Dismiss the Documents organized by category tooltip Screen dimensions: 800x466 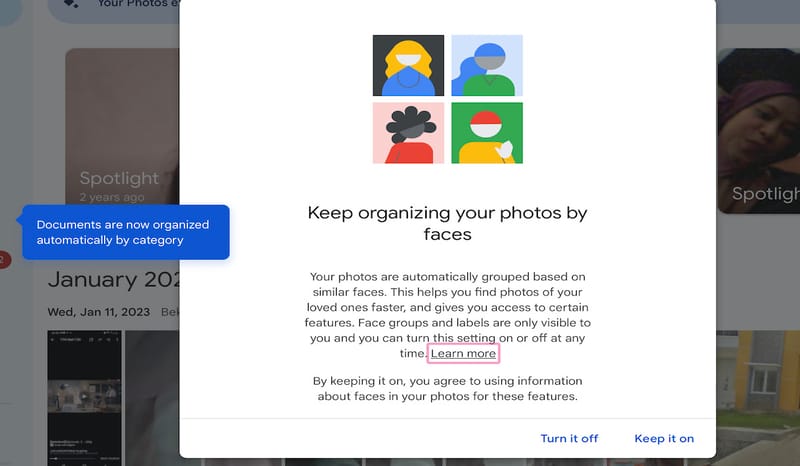[x=127, y=232]
